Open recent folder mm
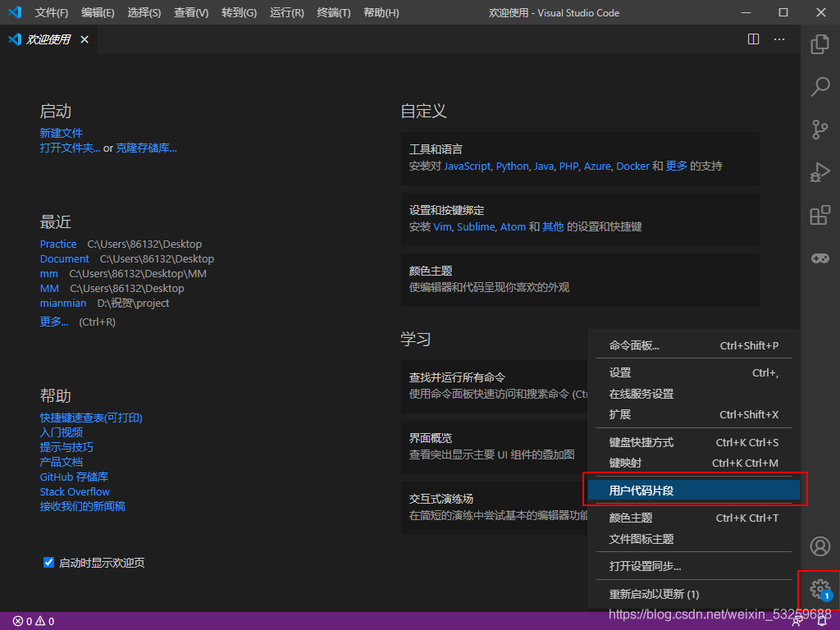The height and width of the screenshot is (630, 840). tap(48, 274)
